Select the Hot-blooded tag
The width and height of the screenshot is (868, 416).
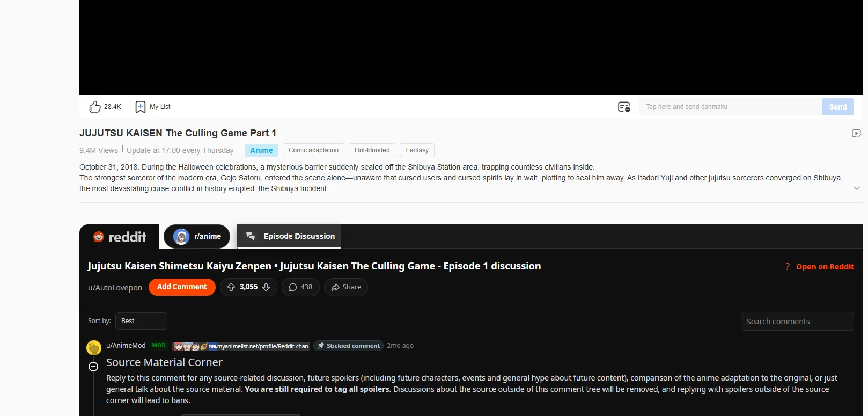[x=372, y=150]
